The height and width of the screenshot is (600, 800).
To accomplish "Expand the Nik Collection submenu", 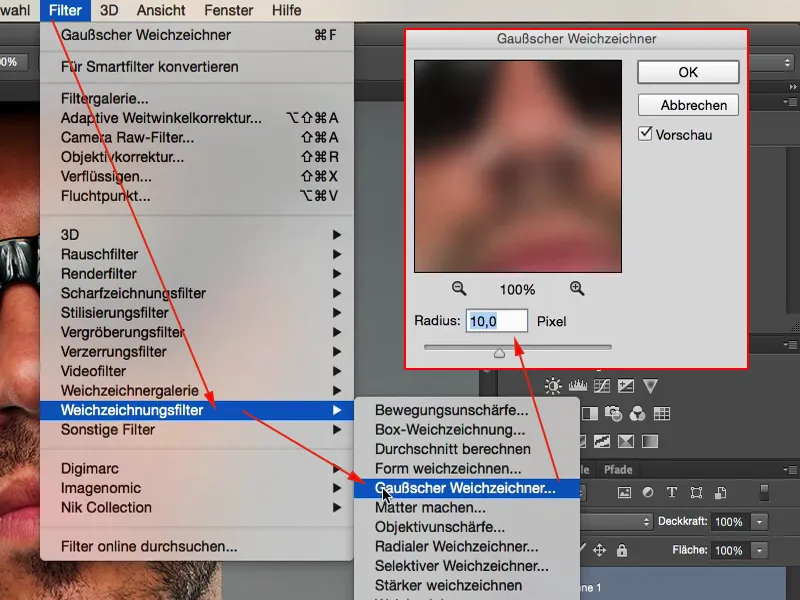I will [197, 508].
